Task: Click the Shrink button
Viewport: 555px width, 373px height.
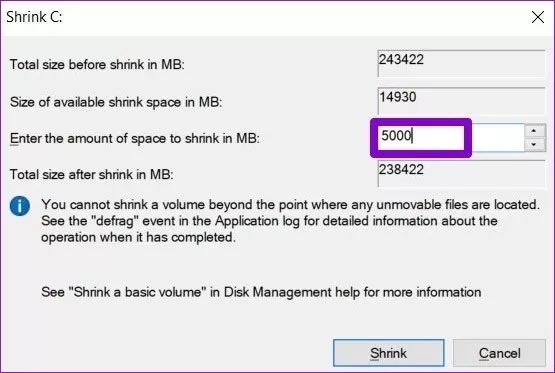Action: tap(389, 353)
